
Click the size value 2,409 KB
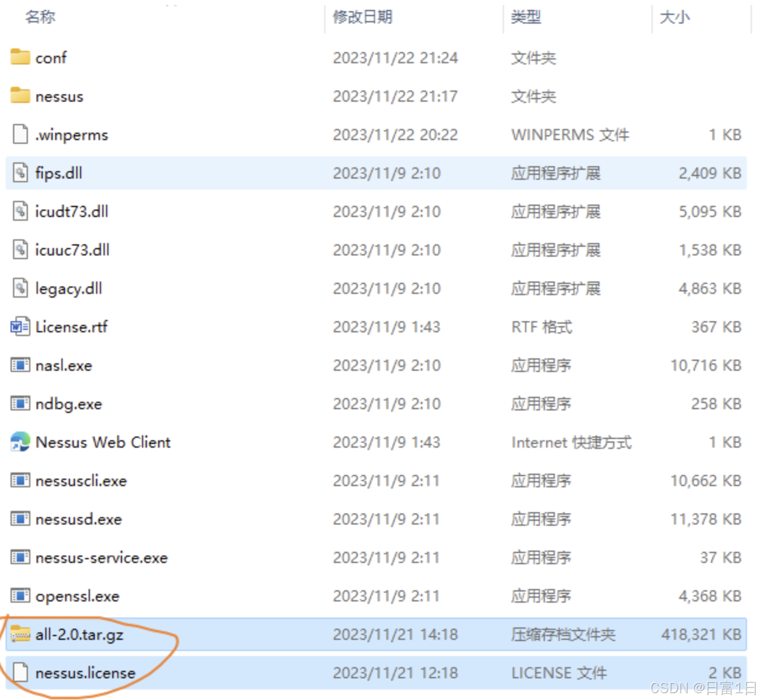(x=710, y=173)
